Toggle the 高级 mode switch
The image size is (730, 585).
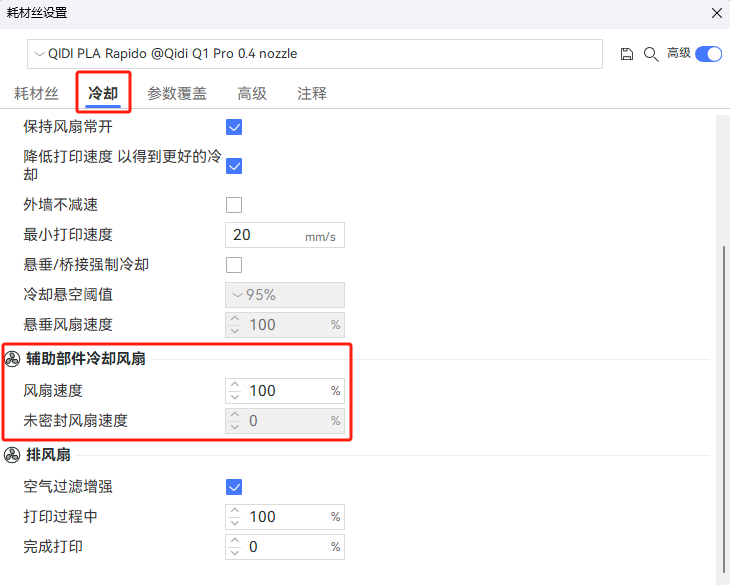[x=708, y=54]
